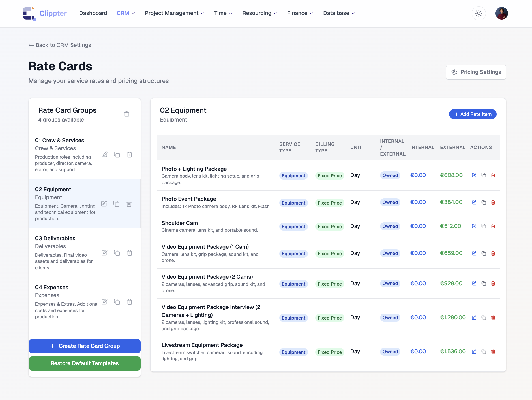
Task: Duplicate the Shoulder Cam rate item
Action: coord(484,226)
